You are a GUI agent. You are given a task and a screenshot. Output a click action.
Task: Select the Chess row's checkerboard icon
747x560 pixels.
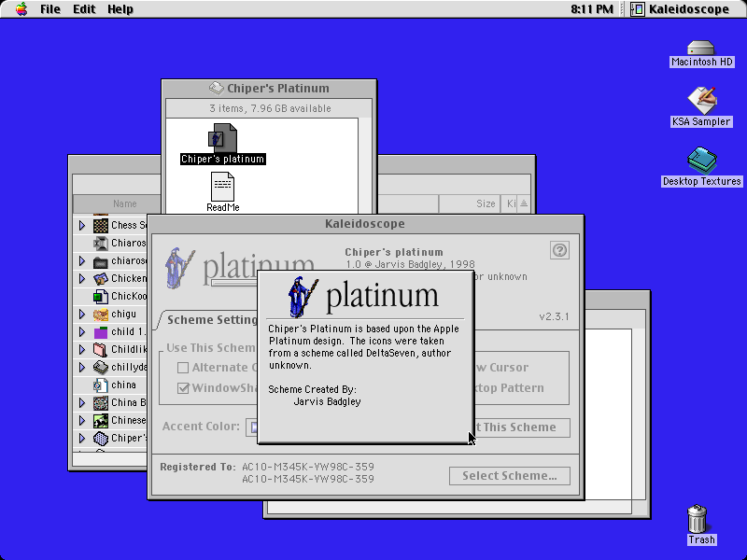[101, 225]
